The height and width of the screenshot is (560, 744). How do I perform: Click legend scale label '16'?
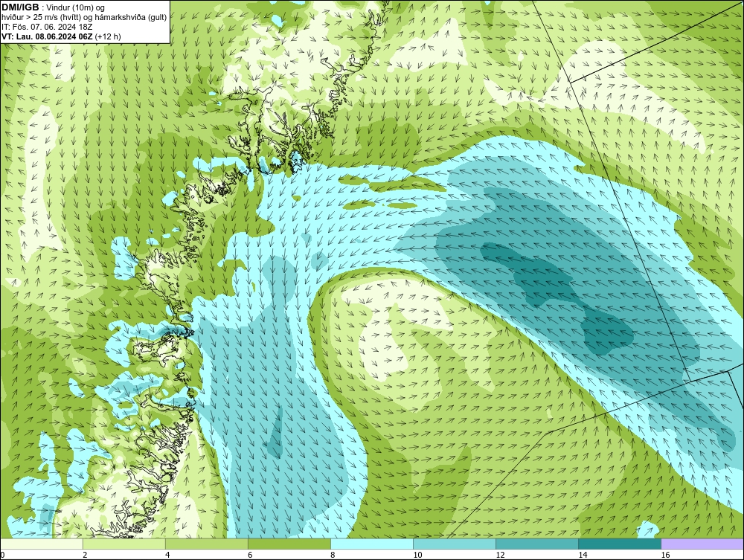pyautogui.click(x=665, y=555)
